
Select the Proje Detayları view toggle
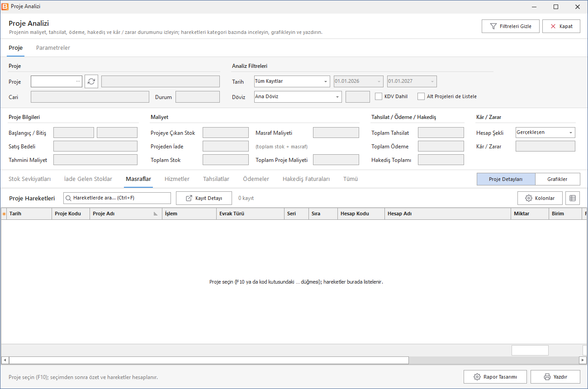click(x=506, y=179)
